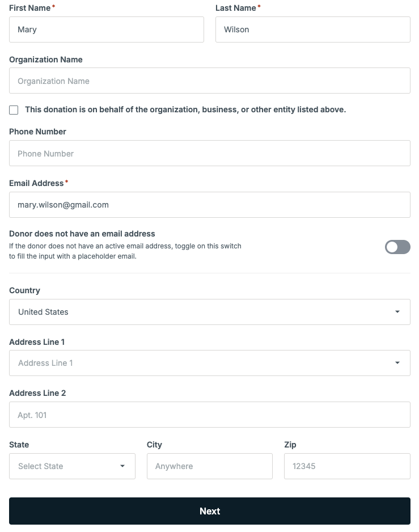The height and width of the screenshot is (532, 419).
Task: Click the Next button
Action: click(x=210, y=511)
